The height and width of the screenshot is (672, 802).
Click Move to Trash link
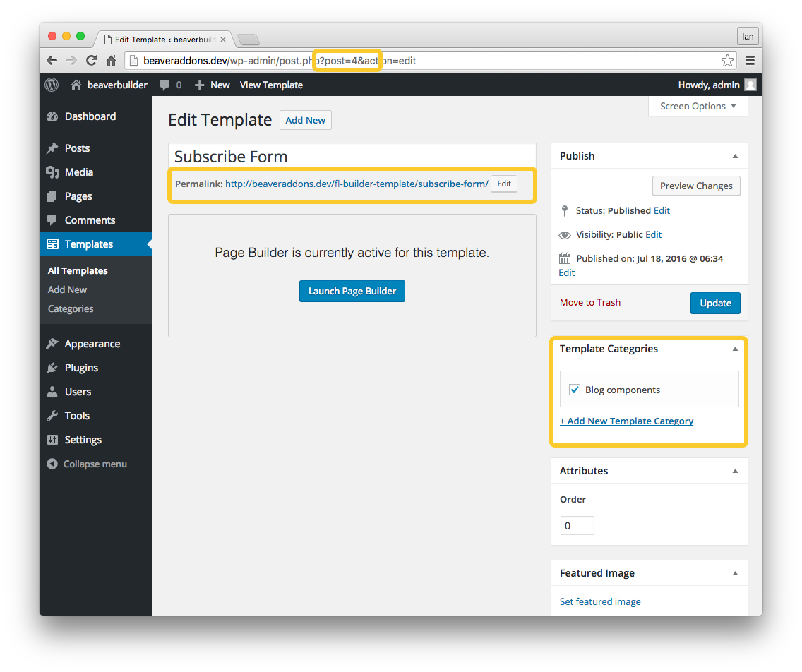point(589,302)
